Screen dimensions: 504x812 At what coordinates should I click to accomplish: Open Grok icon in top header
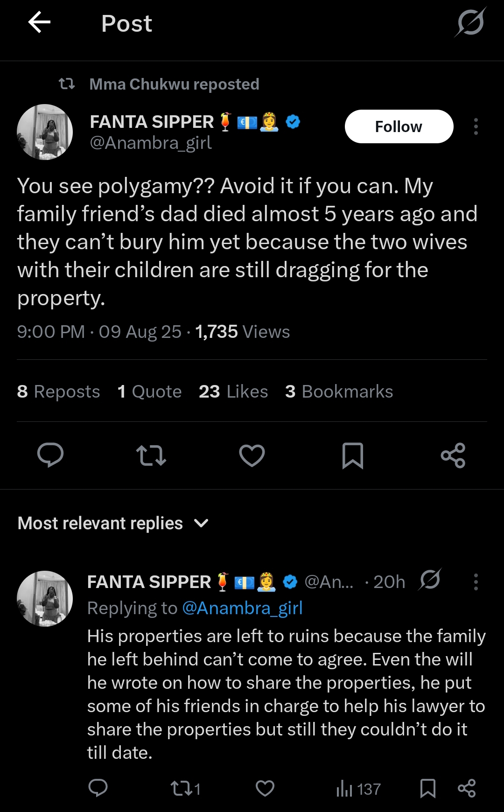(470, 22)
